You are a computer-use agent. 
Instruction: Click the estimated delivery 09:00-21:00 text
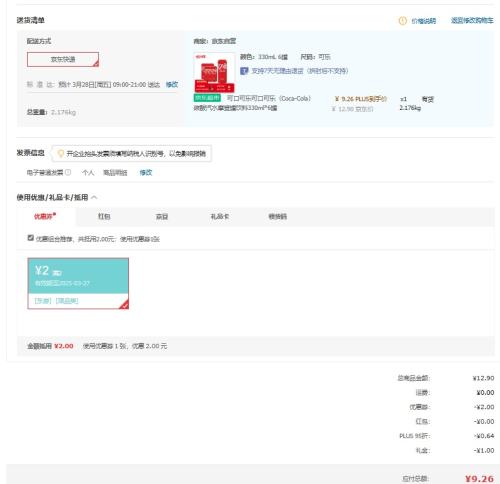109,85
